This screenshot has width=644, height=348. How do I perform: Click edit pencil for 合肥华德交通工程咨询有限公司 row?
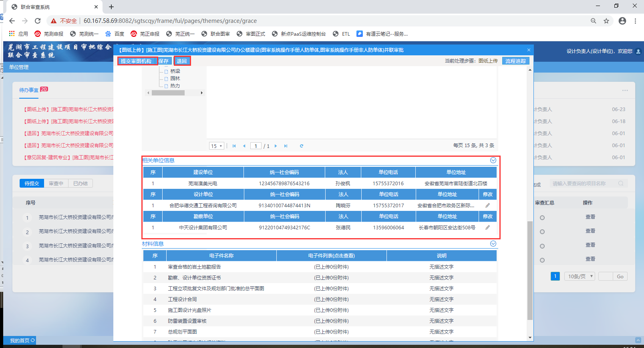[487, 205]
